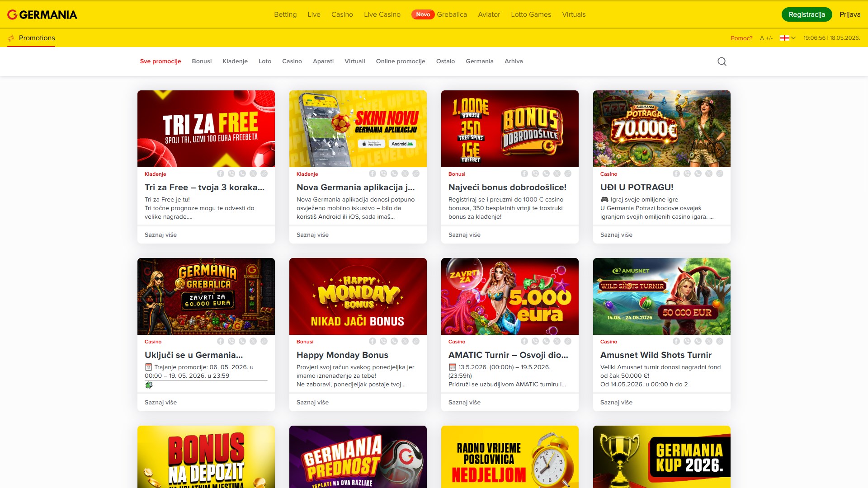The height and width of the screenshot is (488, 868).
Task: Click the Germania logo
Action: pos(42,14)
